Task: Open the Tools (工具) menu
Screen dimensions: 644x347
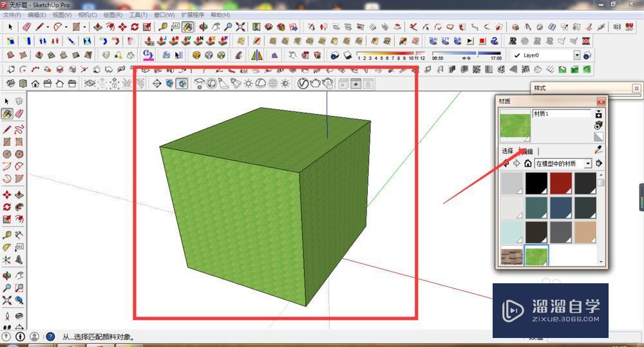Action: tap(138, 15)
